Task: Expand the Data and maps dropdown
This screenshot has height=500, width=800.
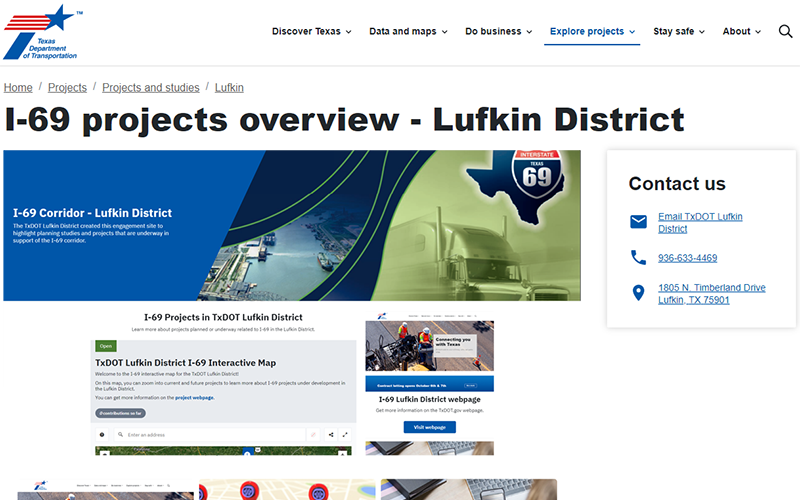Action: [x=408, y=32]
